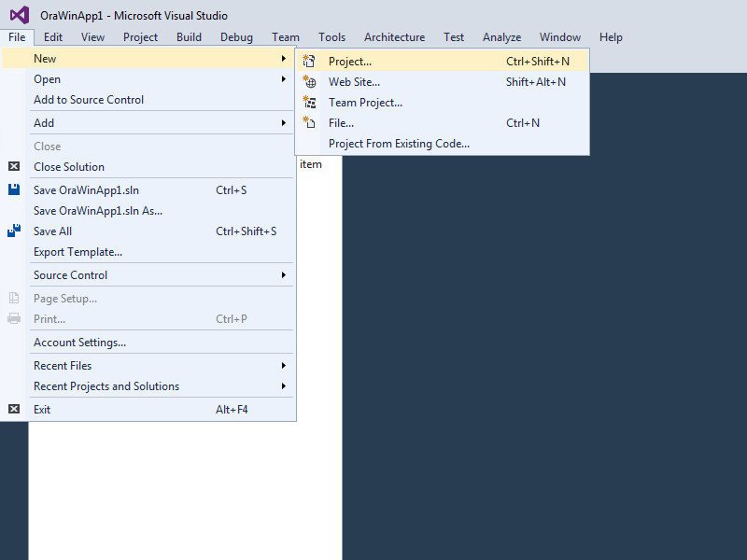
Task: Click the New File icon
Action: 310,123
